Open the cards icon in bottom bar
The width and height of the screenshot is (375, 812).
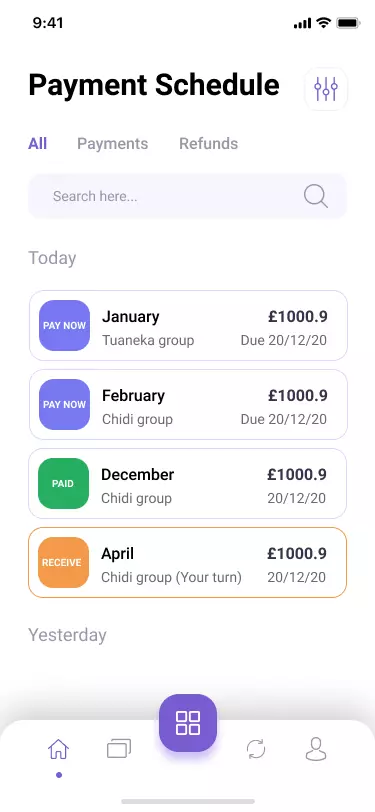pyautogui.click(x=119, y=749)
